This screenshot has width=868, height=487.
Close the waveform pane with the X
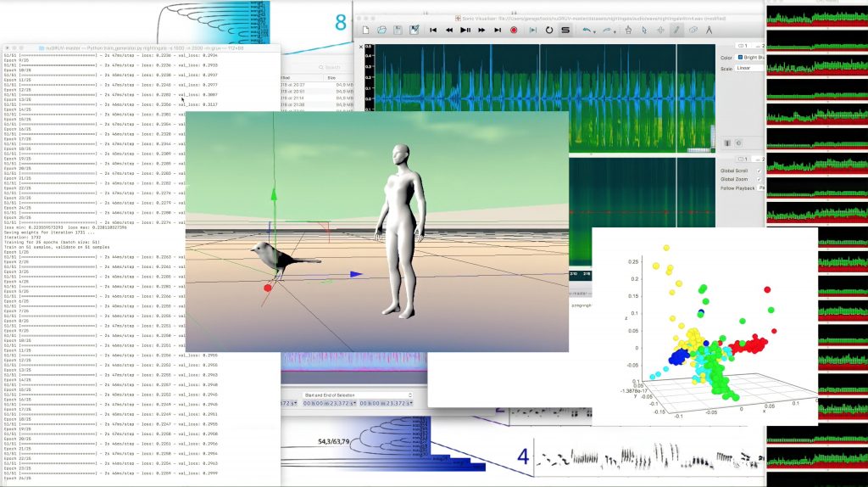(361, 48)
